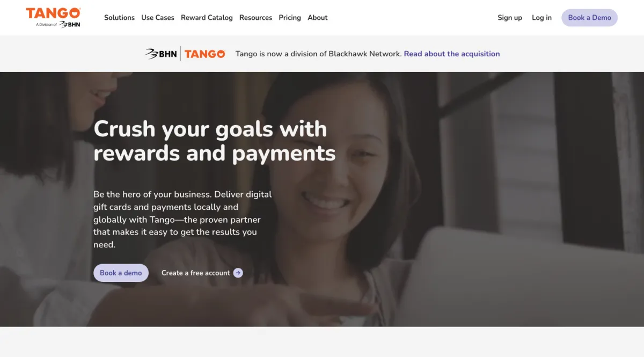Click the Log in link
The height and width of the screenshot is (357, 644).
(x=541, y=18)
